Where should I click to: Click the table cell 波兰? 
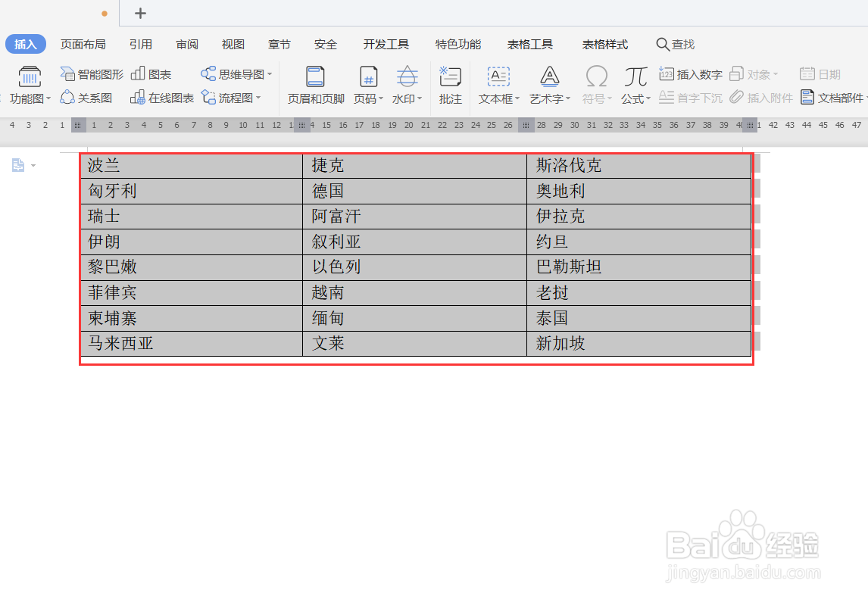(x=192, y=165)
